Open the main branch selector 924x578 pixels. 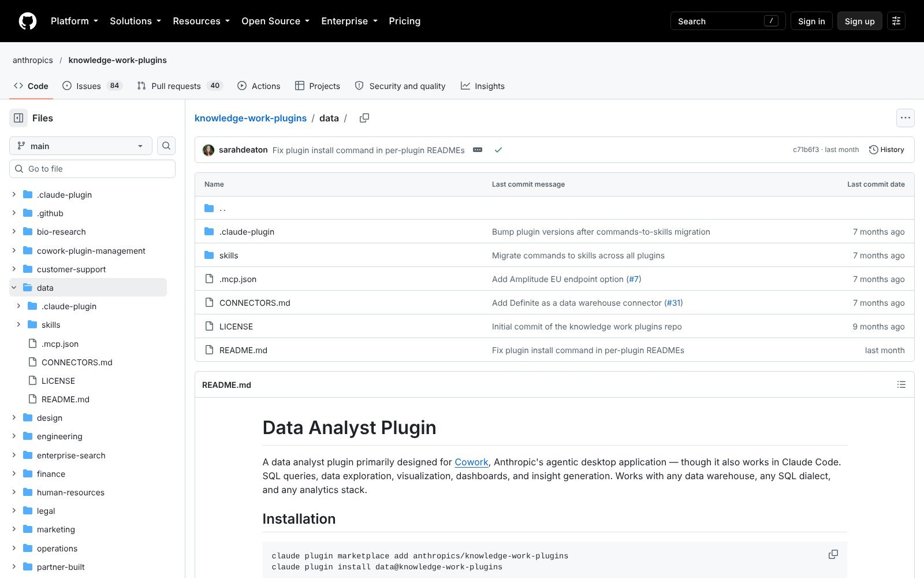pos(81,146)
